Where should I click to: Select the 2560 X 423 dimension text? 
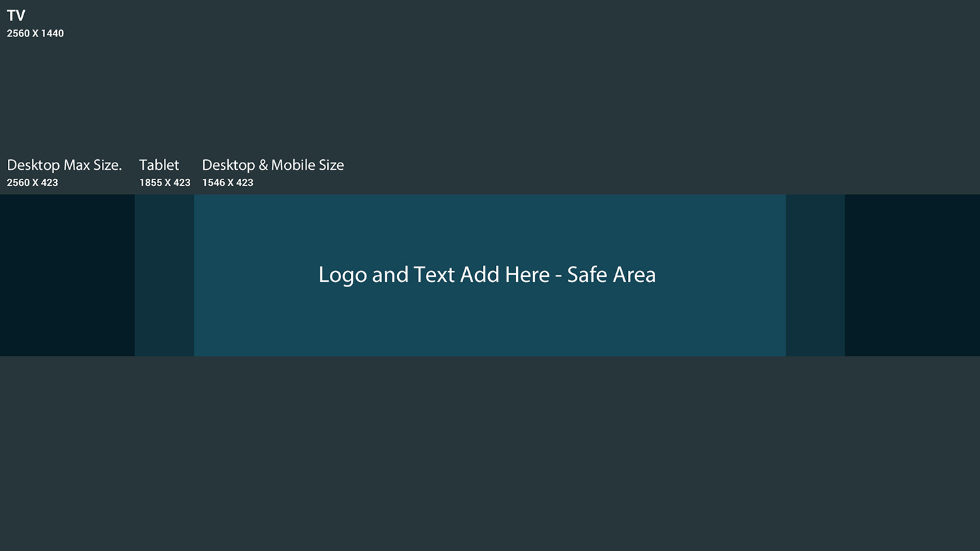(33, 183)
